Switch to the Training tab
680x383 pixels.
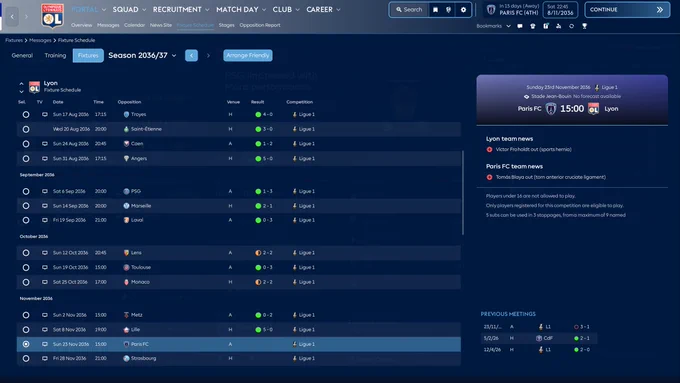pos(55,56)
